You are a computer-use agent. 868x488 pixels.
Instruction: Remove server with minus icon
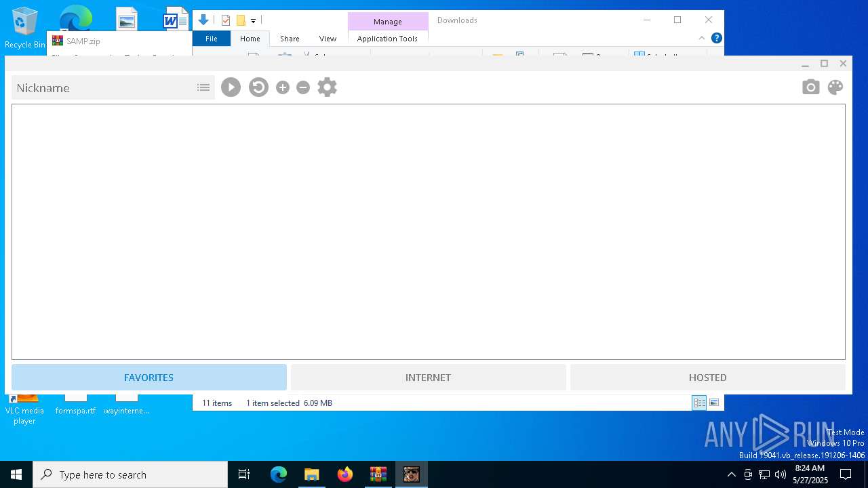pyautogui.click(x=303, y=87)
